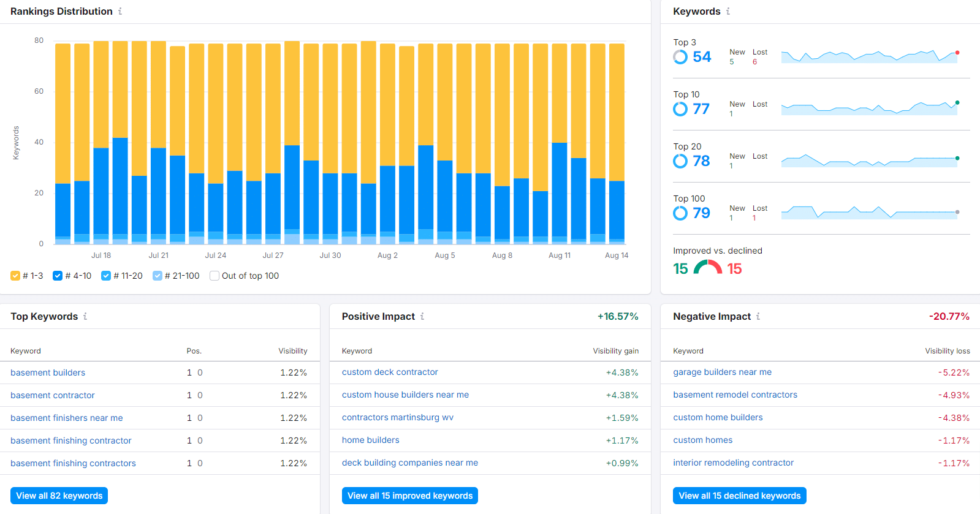
Task: Click info icon beside Rankings Distribution title
Action: point(120,11)
